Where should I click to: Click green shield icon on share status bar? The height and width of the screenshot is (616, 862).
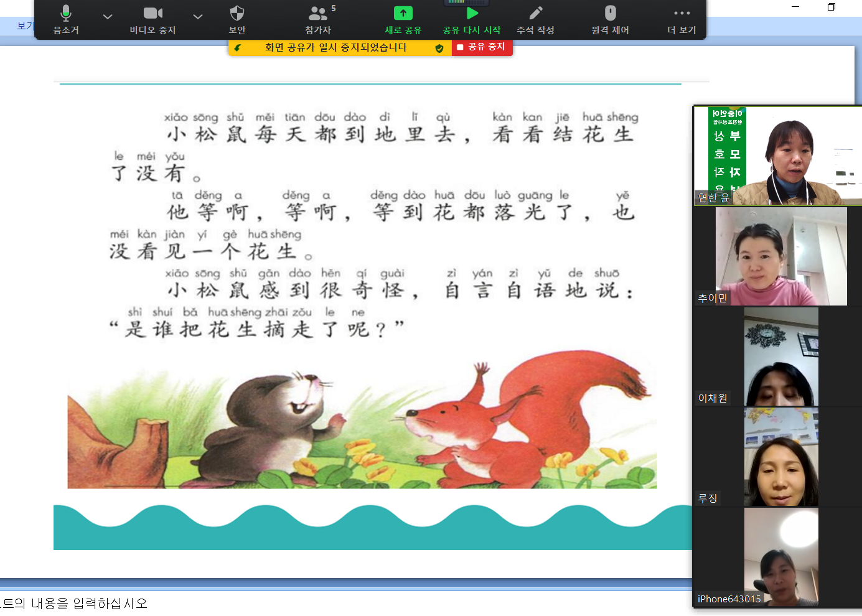click(439, 48)
